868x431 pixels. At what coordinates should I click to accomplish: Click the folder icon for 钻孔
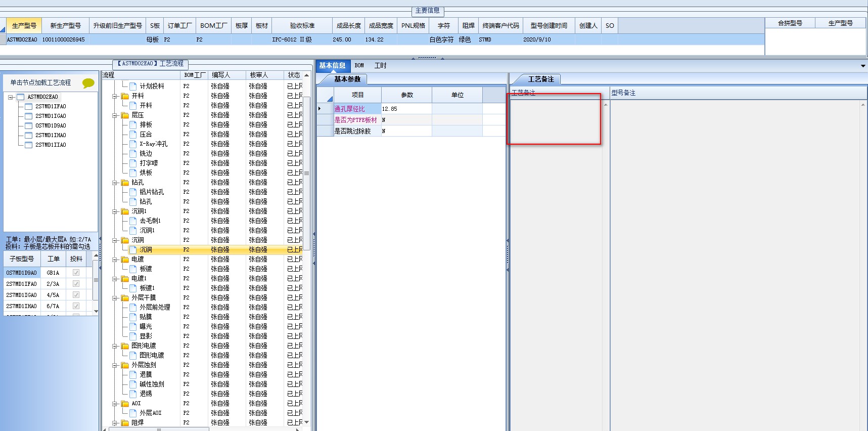tap(125, 183)
